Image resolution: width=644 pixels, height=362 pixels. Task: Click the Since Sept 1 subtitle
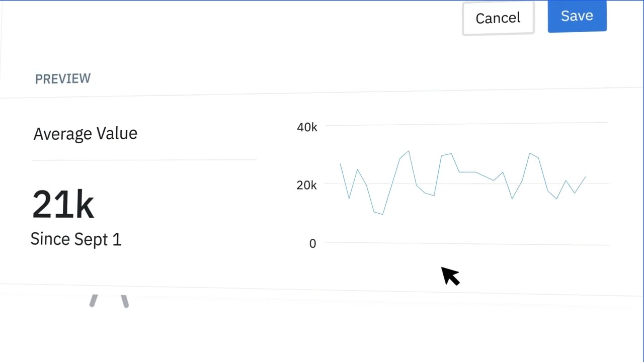[76, 239]
